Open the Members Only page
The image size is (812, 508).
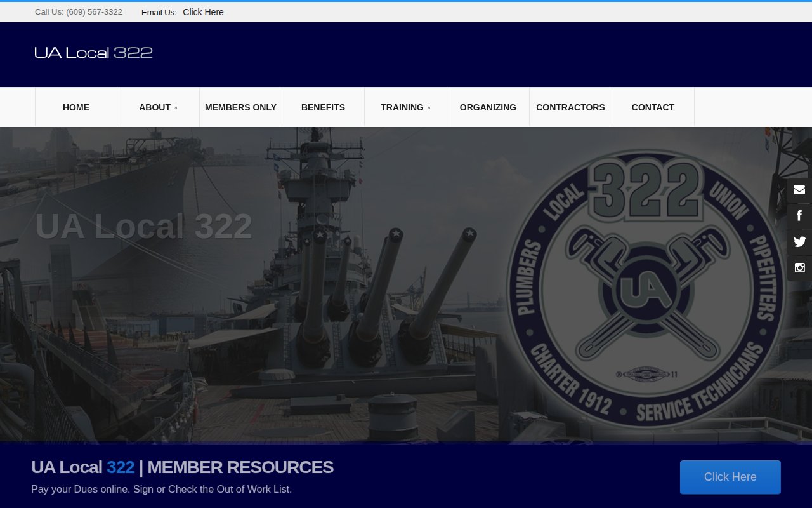[x=240, y=107]
